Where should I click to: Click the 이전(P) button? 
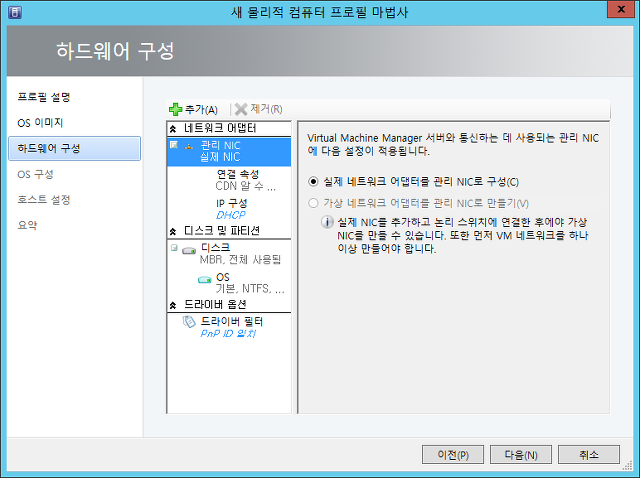(453, 454)
